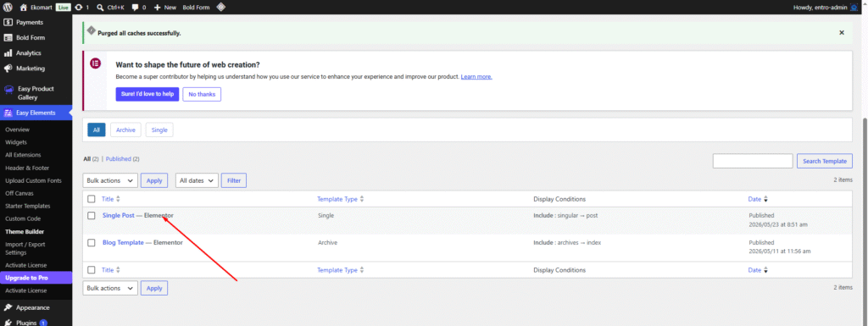Click the updates refresh icon
This screenshot has width=868, height=326.
click(x=79, y=8)
